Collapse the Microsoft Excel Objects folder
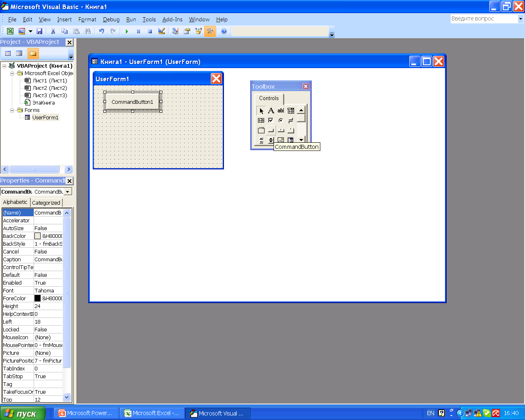Screen dimensions: 525x420 point(12,73)
